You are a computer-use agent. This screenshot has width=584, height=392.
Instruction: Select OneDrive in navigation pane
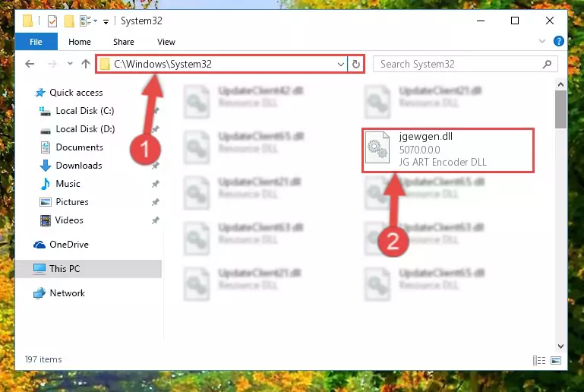[x=69, y=245]
